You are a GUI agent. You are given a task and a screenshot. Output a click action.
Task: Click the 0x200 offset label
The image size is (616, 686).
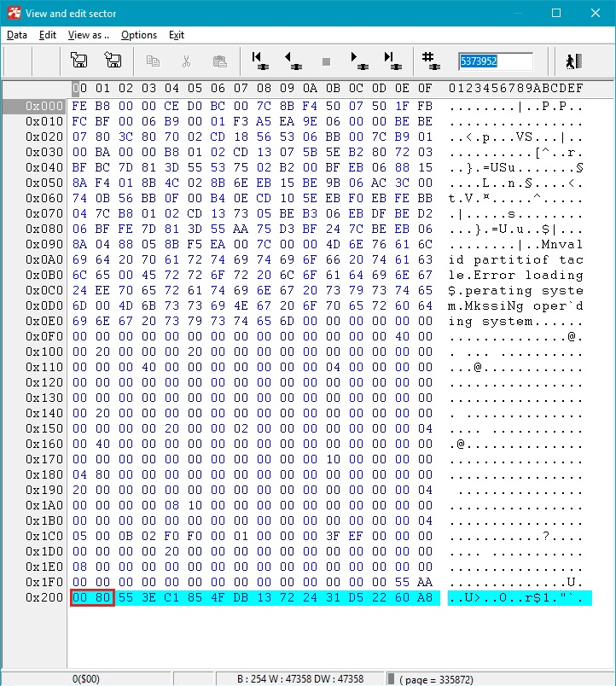tap(44, 597)
